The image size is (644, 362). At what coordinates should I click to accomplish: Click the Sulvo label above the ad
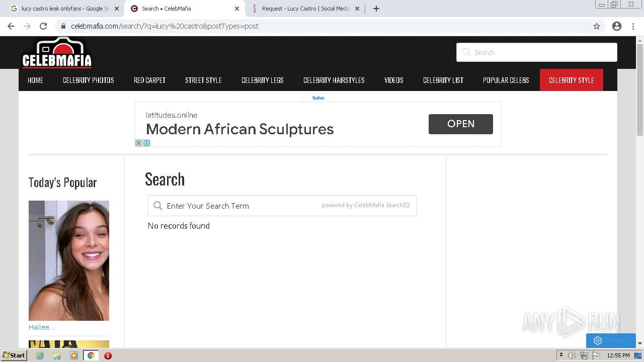[318, 98]
